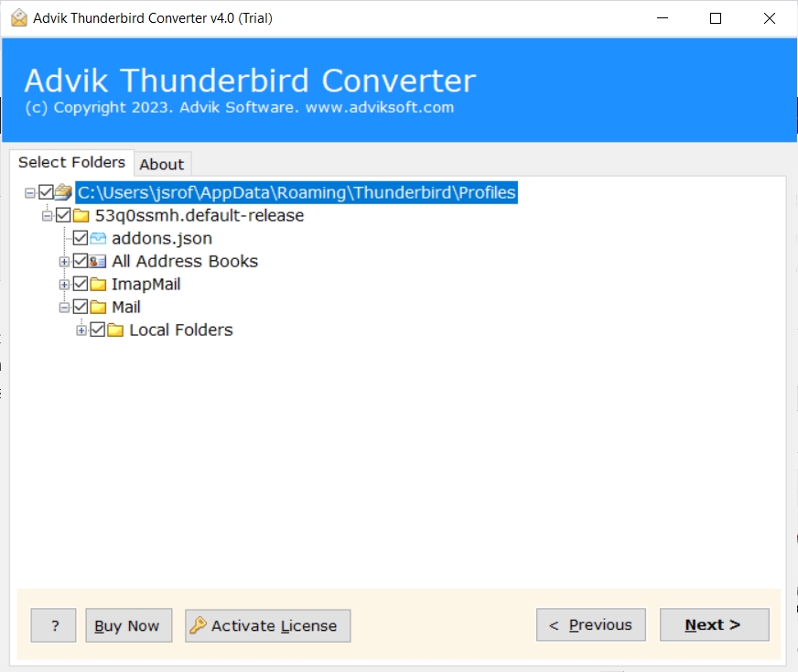Expand the Local Folders node

[81, 330]
